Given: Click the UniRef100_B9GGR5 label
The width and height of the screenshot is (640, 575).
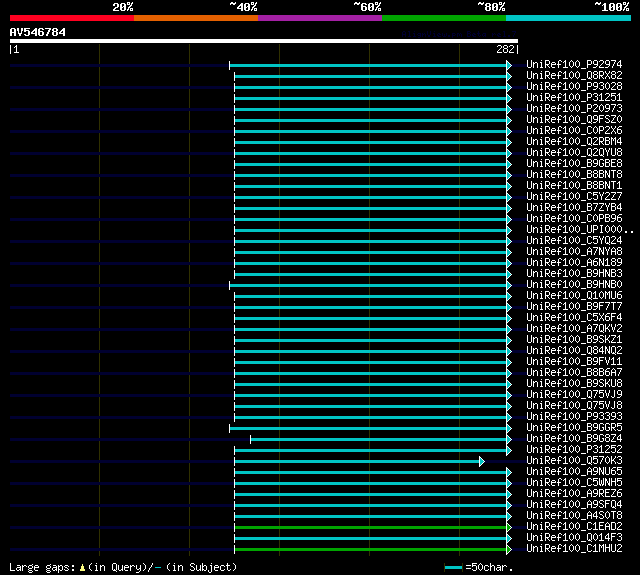Looking at the screenshot, I should pos(574,428).
